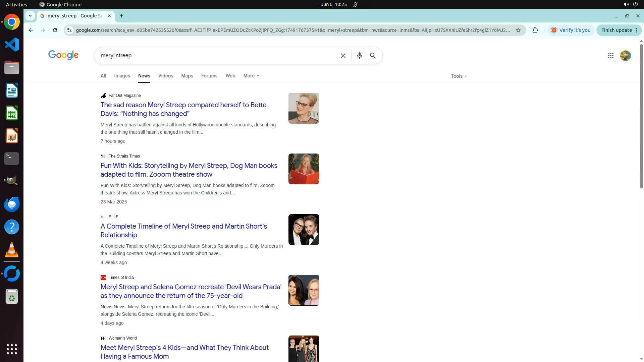Clear the search box with X icon
Screen dimensions: 644x362
pos(343,56)
